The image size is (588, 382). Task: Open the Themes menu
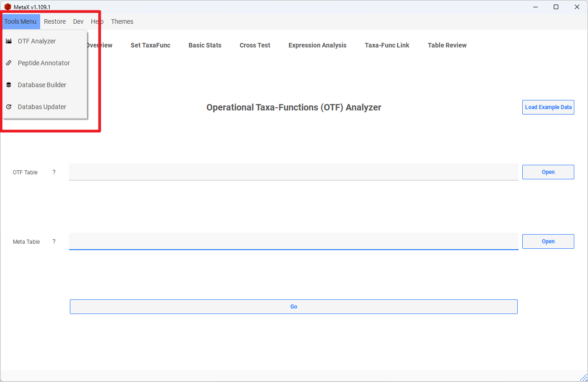tap(122, 21)
